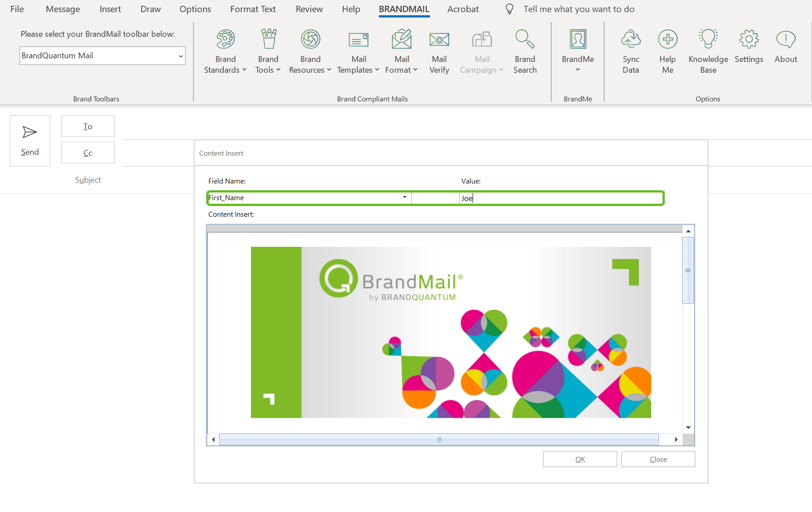Close the Content Insert dialog

tap(658, 459)
